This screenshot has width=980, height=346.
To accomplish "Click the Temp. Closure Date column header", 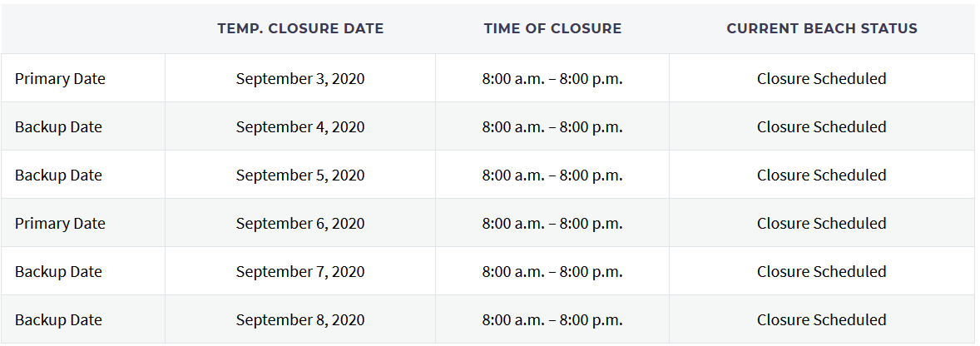I will (x=300, y=28).
